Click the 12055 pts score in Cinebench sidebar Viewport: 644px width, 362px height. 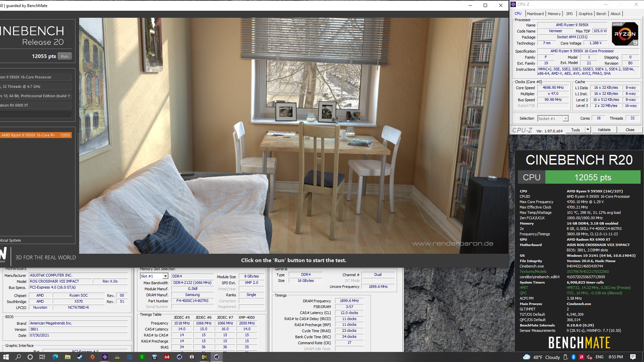pos(44,56)
